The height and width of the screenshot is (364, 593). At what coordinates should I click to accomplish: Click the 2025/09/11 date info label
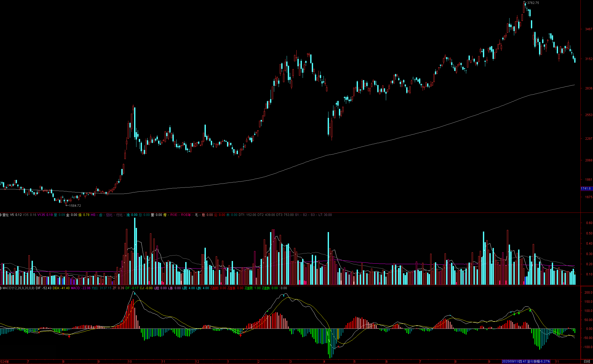pyautogui.click(x=526, y=361)
